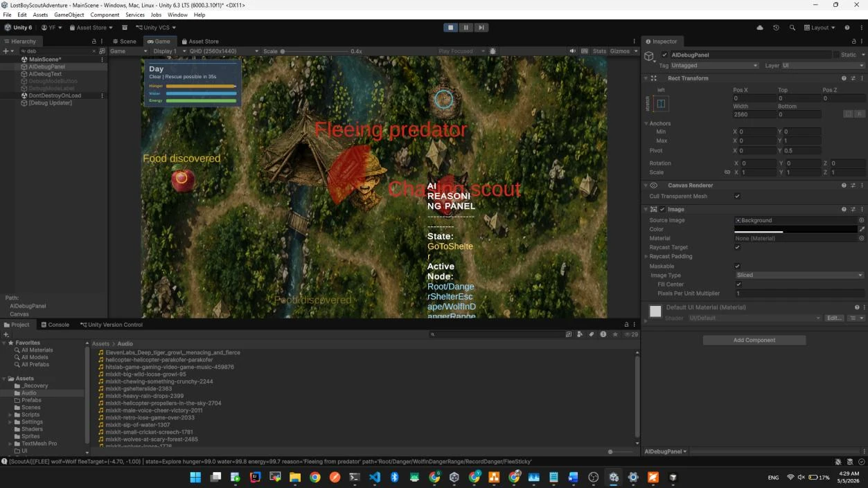Viewport: 868px width, 488px height.
Task: Toggle Raycast Target checkbox
Action: coord(737,247)
